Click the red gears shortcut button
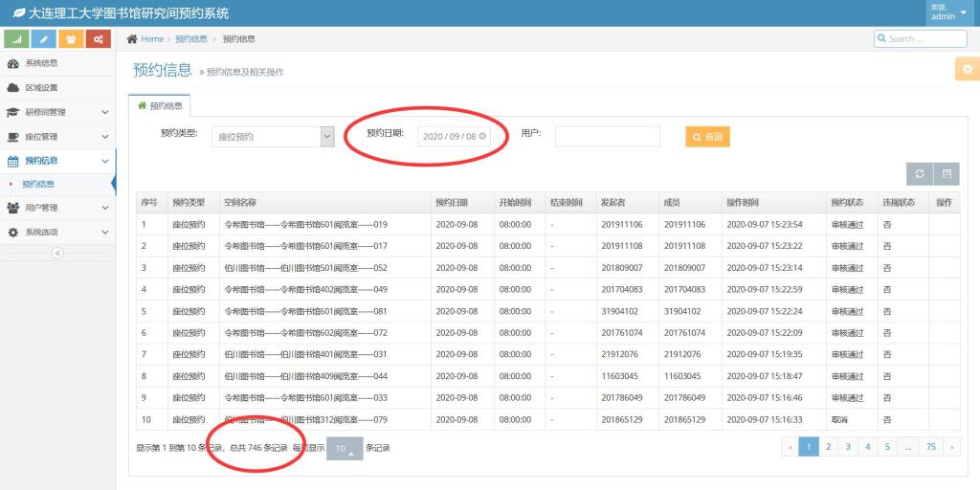The width and height of the screenshot is (980, 490). click(x=99, y=39)
